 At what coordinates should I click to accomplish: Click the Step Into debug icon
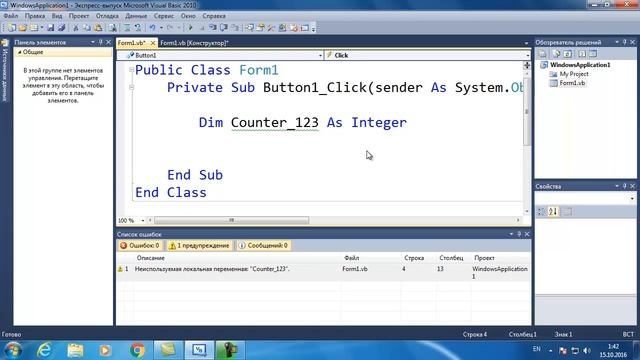pos(213,28)
